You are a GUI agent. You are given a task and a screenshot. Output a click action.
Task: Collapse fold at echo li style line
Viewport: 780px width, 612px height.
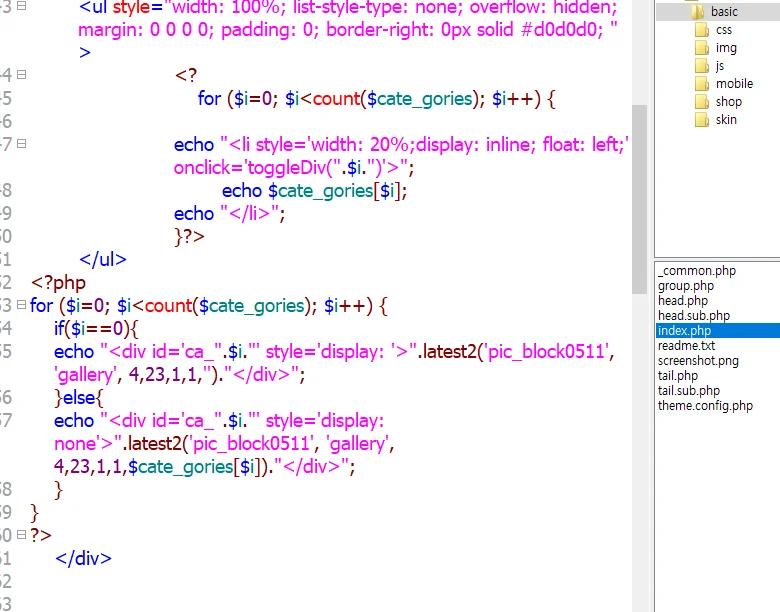(x=21, y=144)
